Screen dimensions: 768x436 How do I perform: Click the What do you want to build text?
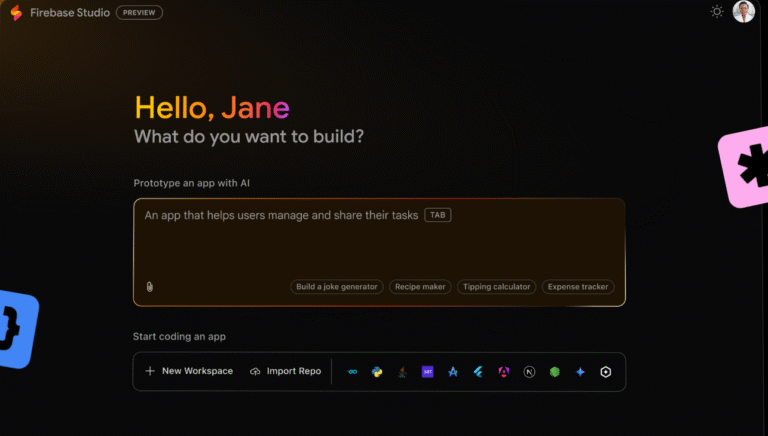[249, 137]
